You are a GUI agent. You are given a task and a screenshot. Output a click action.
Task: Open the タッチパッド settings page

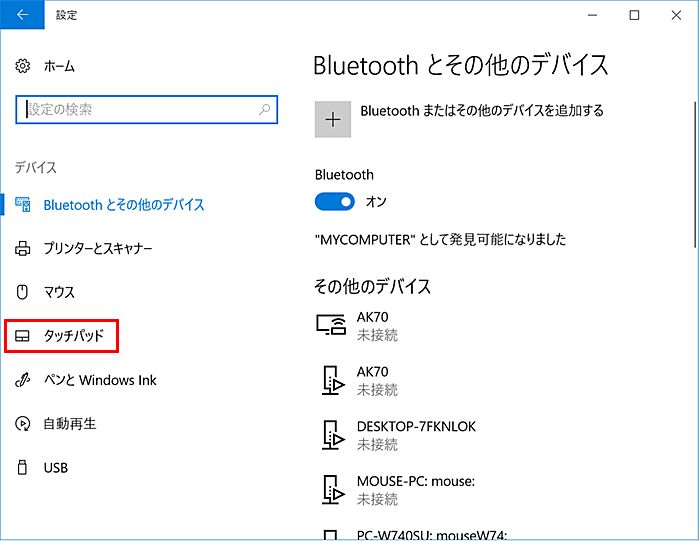pyautogui.click(x=72, y=336)
